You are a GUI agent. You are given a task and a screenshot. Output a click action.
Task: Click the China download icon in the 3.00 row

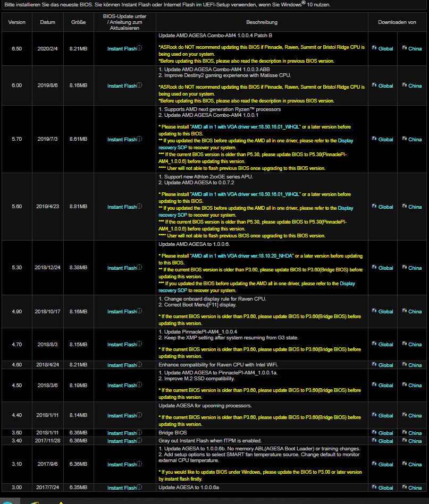click(x=404, y=488)
